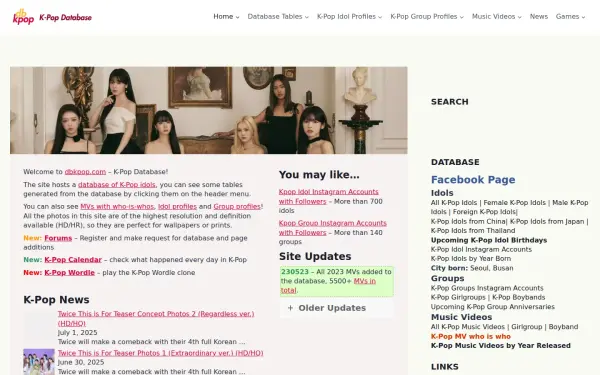Visit the Forums link
This screenshot has height=375, width=600.
58,238
